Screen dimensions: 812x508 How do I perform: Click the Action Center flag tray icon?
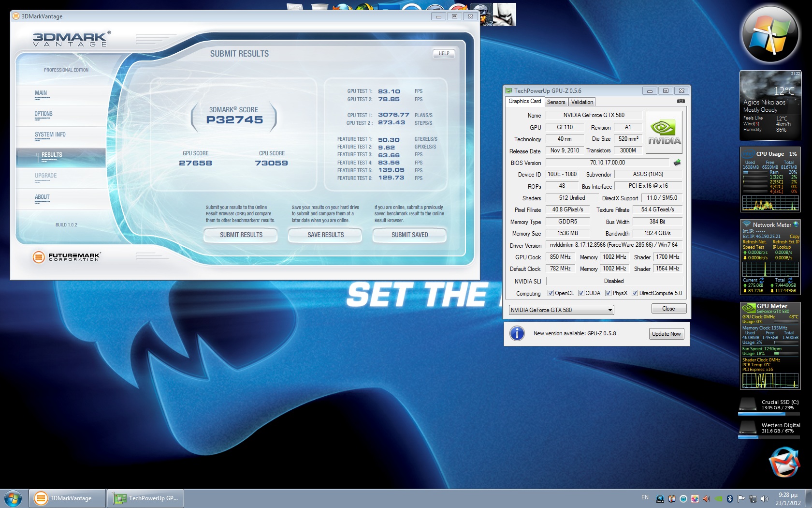coord(741,498)
